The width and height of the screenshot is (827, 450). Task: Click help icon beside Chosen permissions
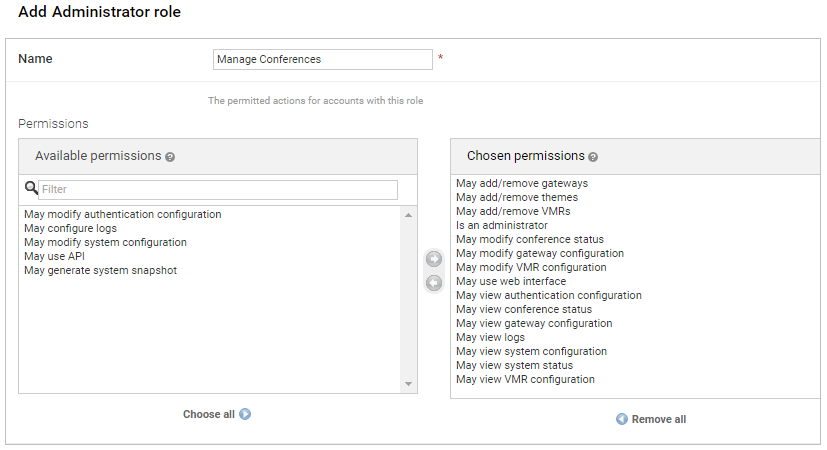click(593, 157)
